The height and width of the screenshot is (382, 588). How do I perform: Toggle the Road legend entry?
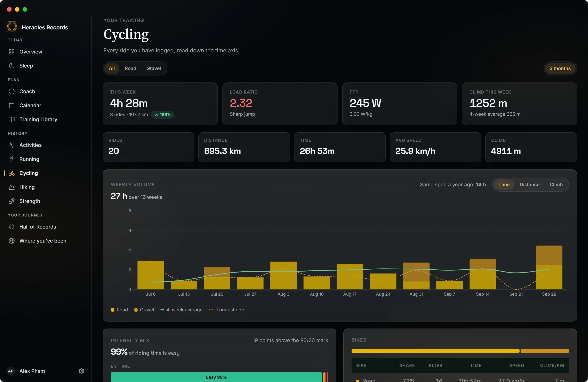tap(119, 310)
